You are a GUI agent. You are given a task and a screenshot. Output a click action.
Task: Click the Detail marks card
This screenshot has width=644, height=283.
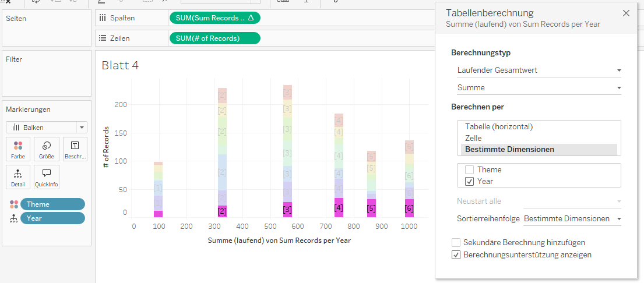(x=18, y=177)
